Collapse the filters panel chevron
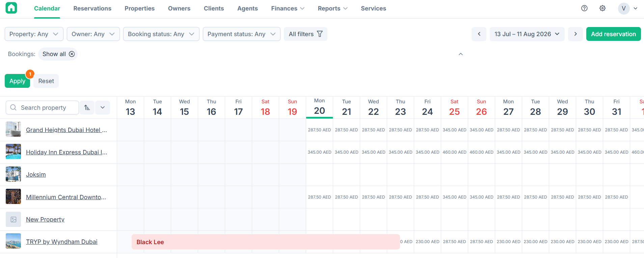The image size is (644, 258). [461, 54]
